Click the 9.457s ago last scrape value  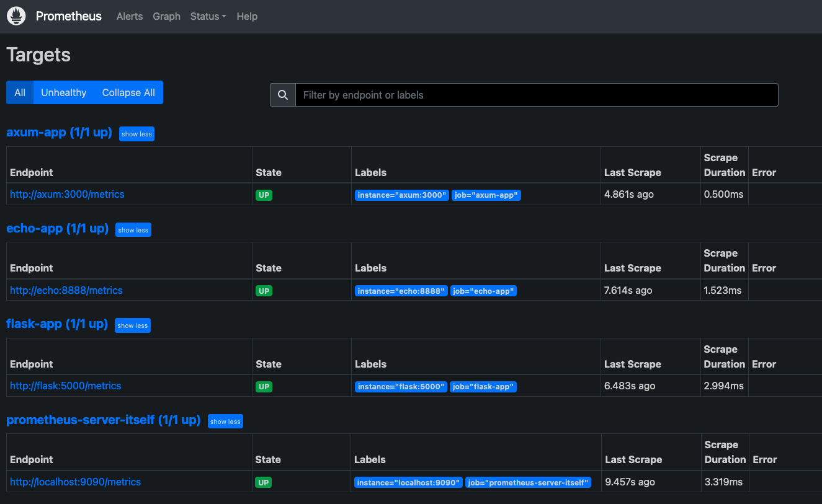pyautogui.click(x=630, y=482)
